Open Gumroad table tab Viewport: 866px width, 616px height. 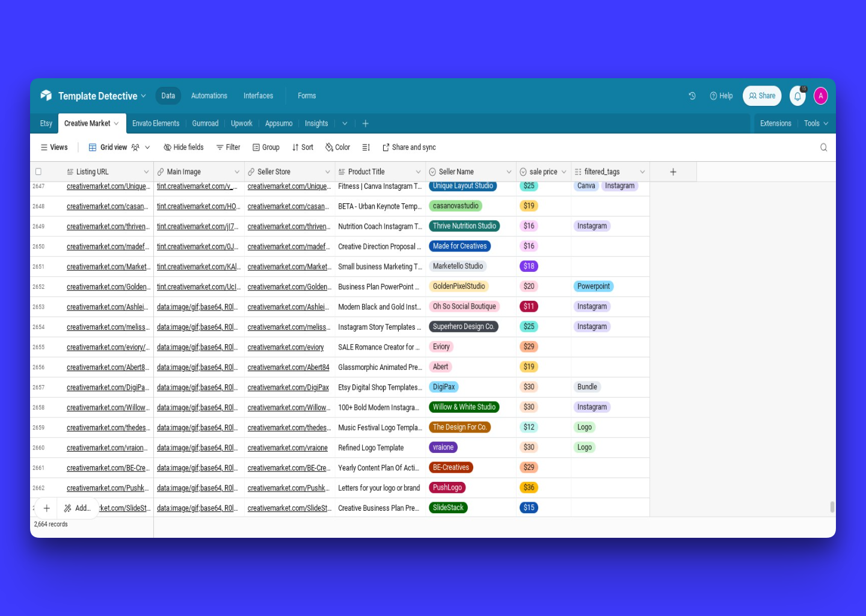pyautogui.click(x=205, y=123)
